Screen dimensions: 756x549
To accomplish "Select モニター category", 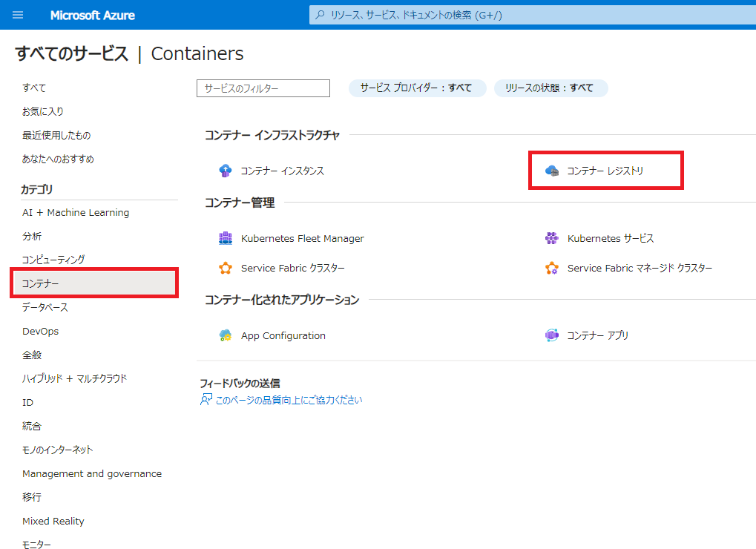I will point(36,545).
